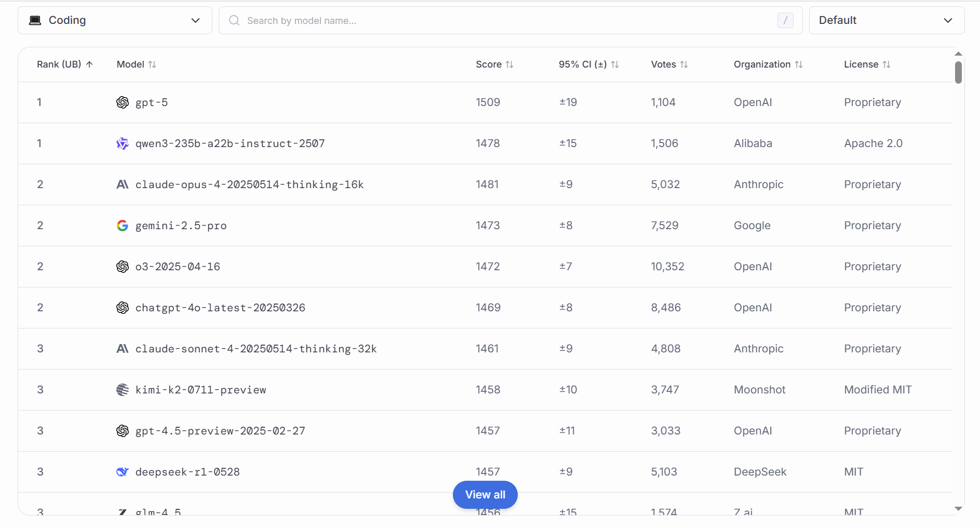The height and width of the screenshot is (527, 980).
Task: Click the Modified MIT license cell
Action: click(878, 390)
